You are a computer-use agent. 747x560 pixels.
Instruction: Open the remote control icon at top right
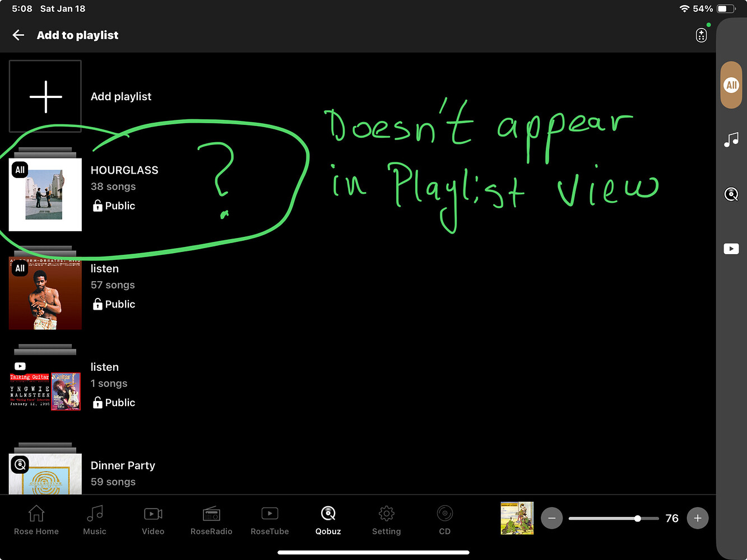tap(701, 35)
